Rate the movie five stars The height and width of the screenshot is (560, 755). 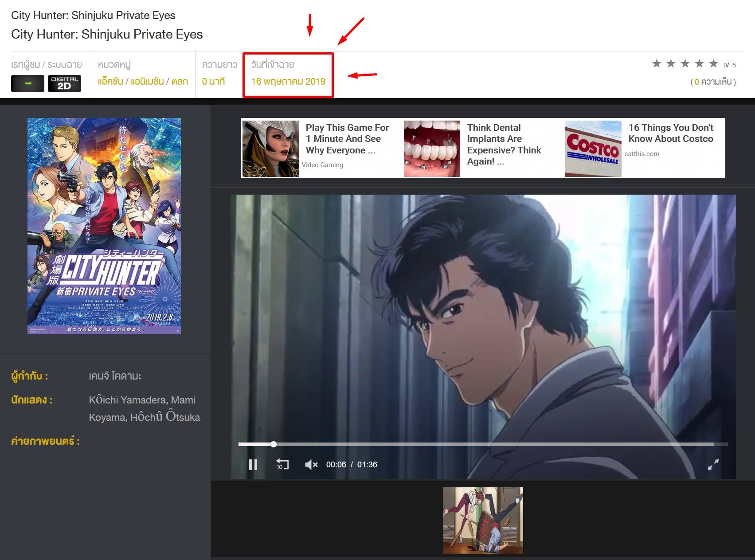click(713, 64)
